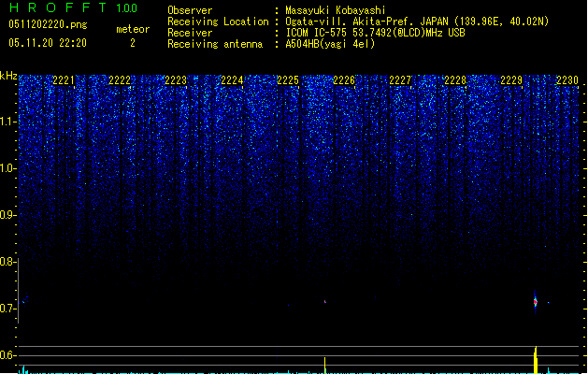Click the 0.7 kHz axis label
Image resolution: width=588 pixels, height=374 pixels.
pyautogui.click(x=7, y=309)
